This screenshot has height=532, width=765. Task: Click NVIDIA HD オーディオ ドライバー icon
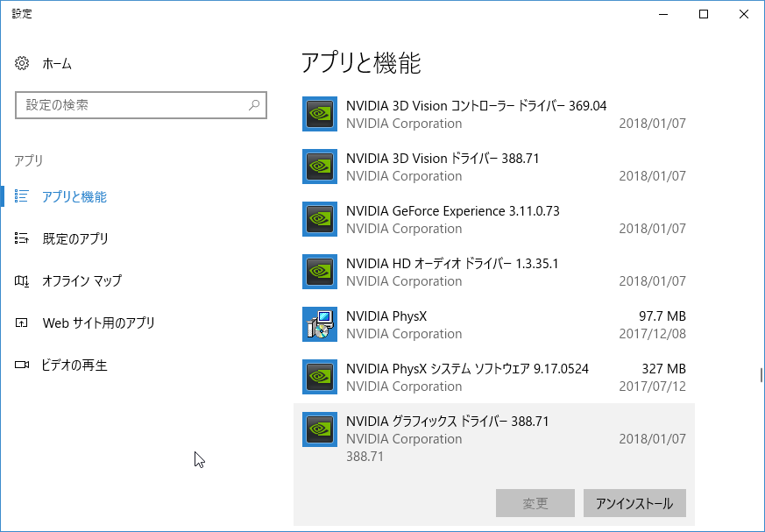click(x=320, y=272)
